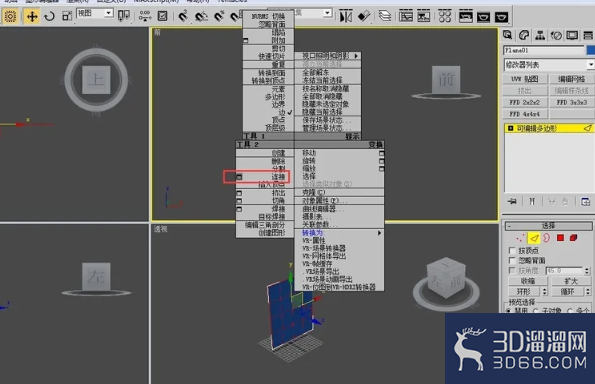Open the Display panel tab icon
The image size is (595, 384).
pyautogui.click(x=572, y=35)
